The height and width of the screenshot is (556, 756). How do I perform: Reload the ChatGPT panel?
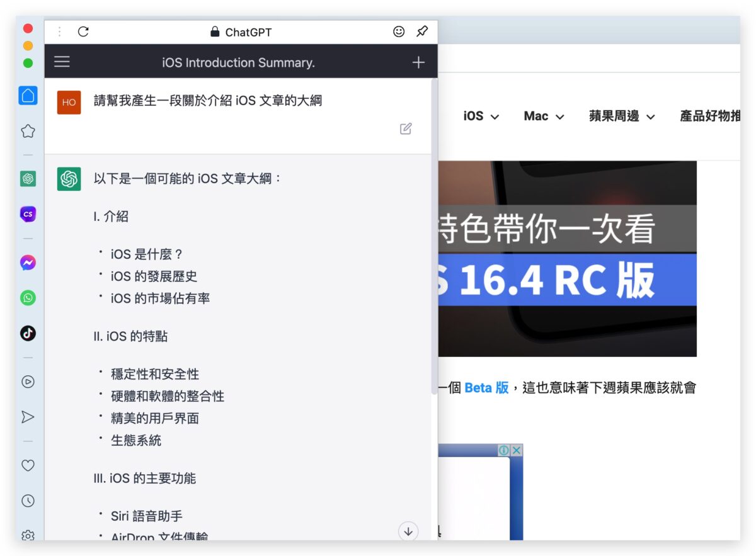[83, 31]
